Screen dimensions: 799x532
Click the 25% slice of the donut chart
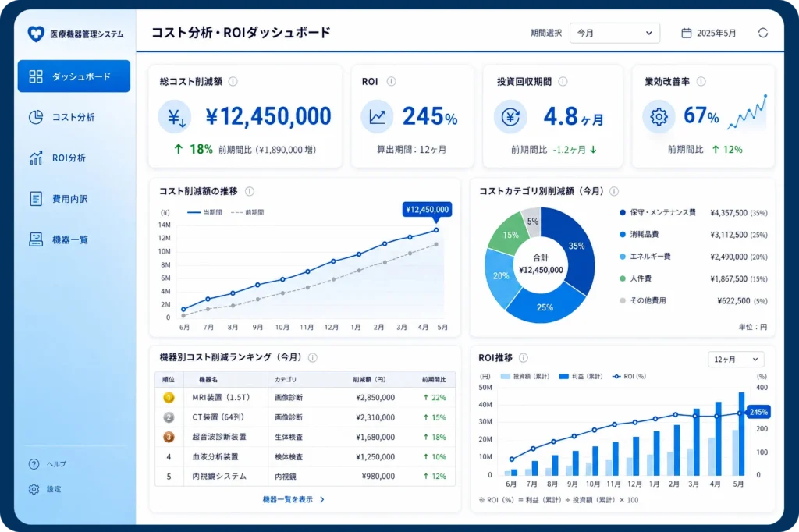point(545,307)
